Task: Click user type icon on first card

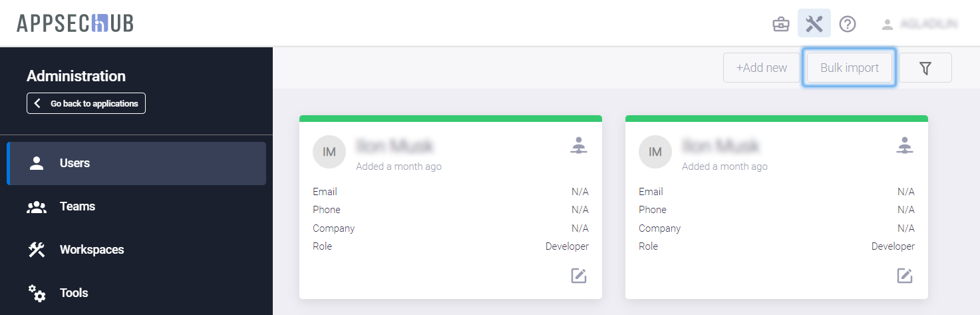Action: pyautogui.click(x=579, y=145)
